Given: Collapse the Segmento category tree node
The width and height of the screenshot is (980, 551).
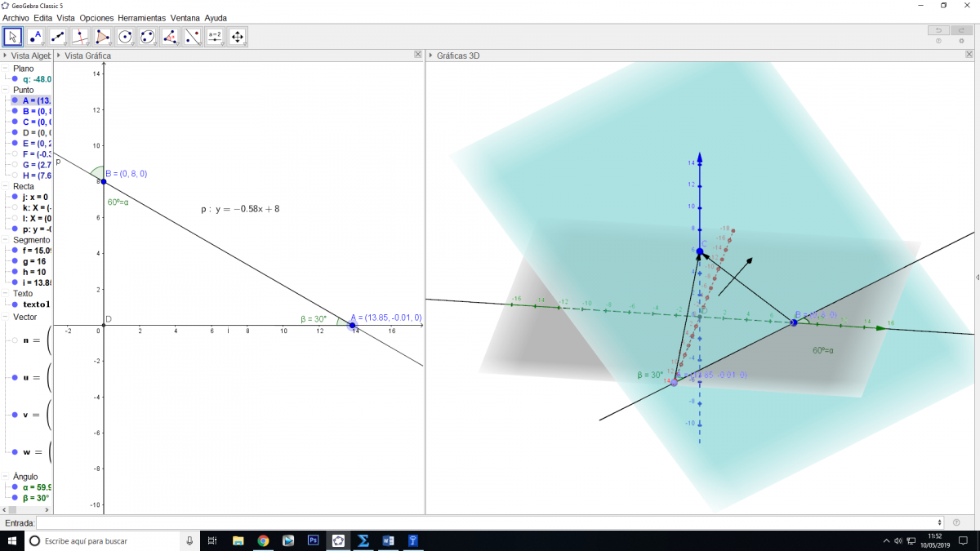Looking at the screenshot, I should point(7,240).
